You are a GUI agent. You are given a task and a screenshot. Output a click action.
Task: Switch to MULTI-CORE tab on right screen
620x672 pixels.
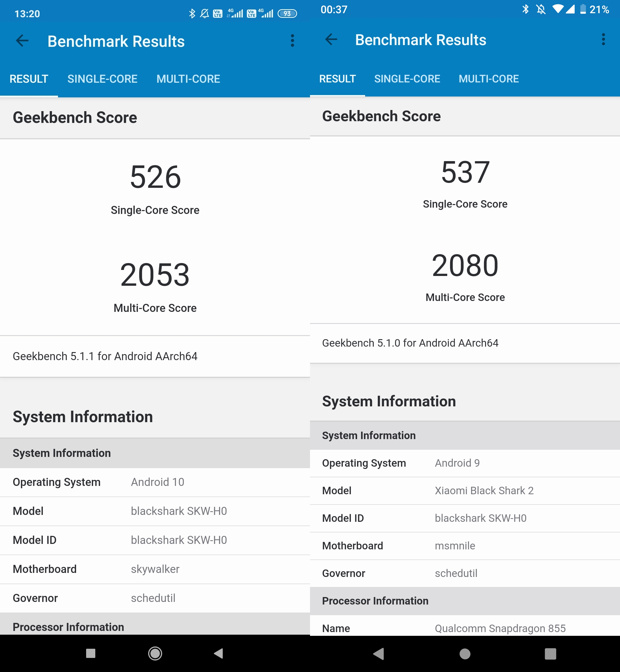point(489,79)
